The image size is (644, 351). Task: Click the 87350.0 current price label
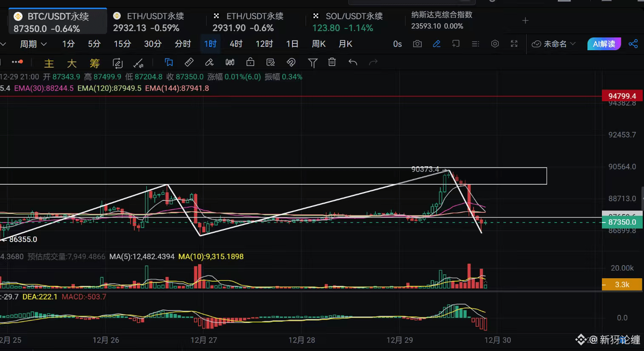622,222
